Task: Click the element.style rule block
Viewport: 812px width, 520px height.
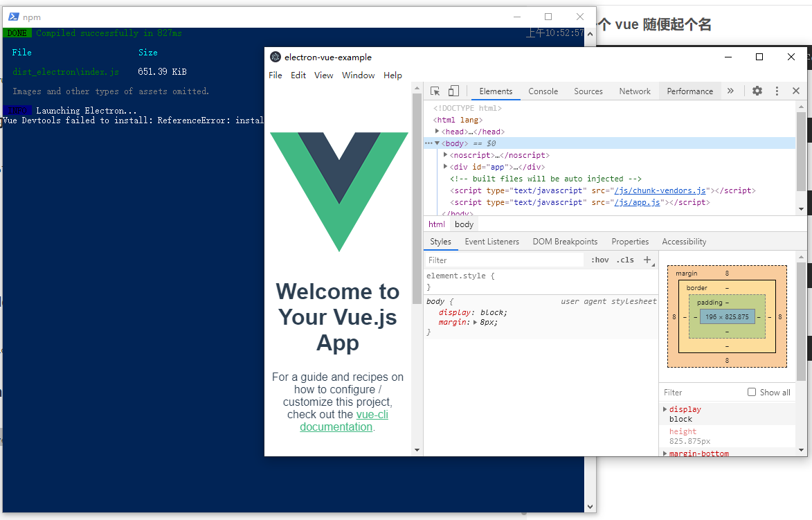Action: pyautogui.click(x=541, y=281)
